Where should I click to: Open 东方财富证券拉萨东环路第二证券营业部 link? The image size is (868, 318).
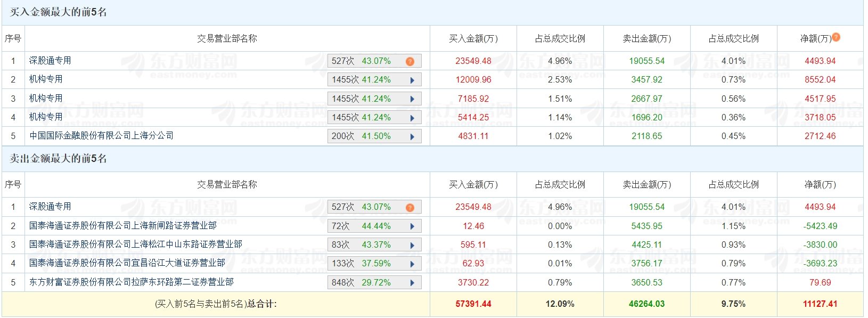(131, 282)
